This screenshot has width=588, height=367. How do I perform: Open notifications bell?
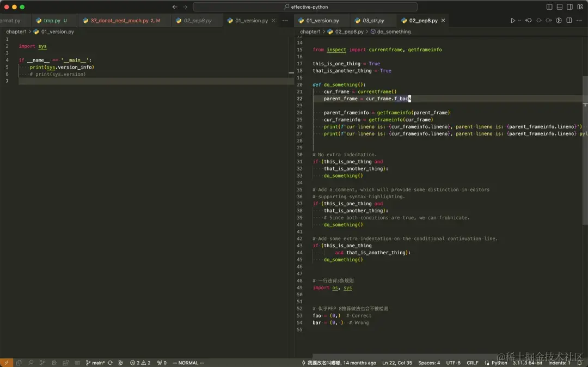click(580, 363)
